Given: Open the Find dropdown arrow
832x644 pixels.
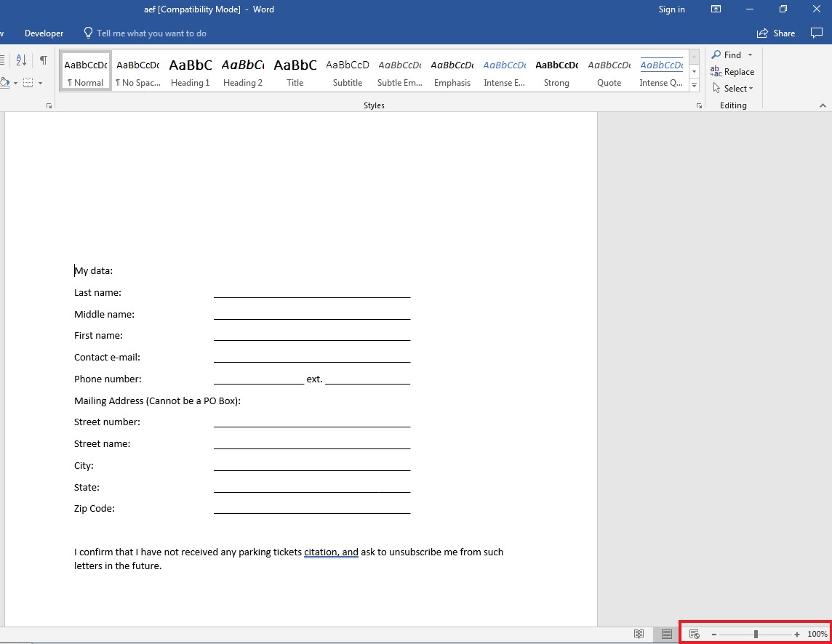Looking at the screenshot, I should [x=751, y=55].
